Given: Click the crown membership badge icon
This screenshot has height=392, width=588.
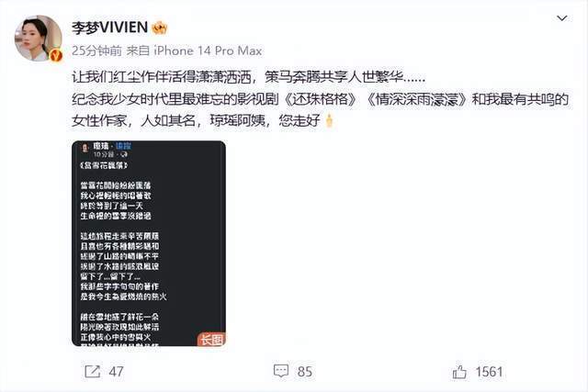Looking at the screenshot, I should pos(160,28).
